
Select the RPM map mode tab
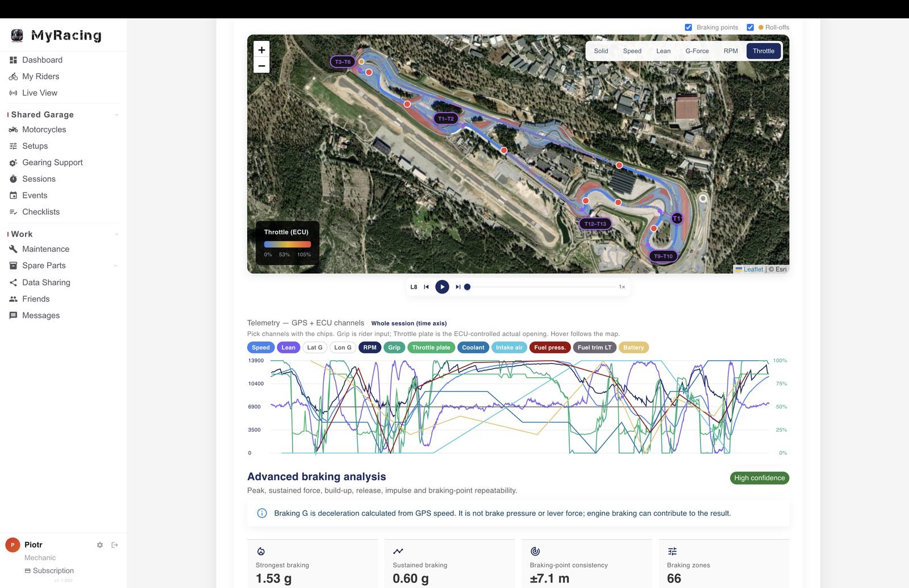(x=731, y=51)
